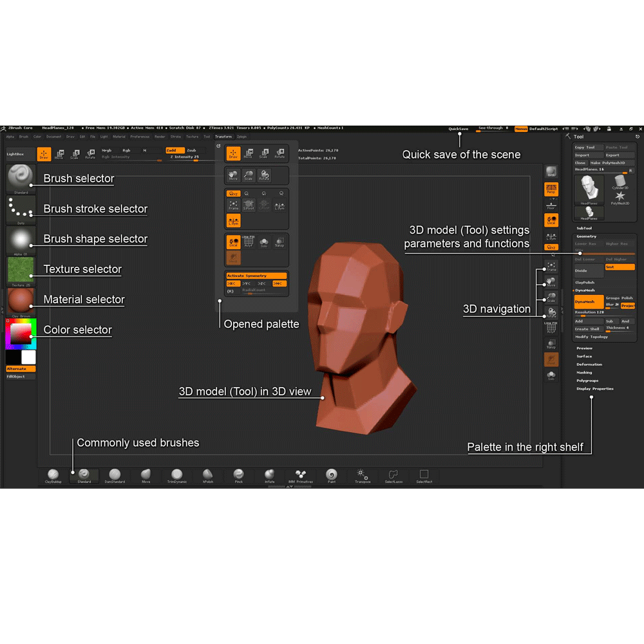Toggle the Smt button in Geometry

[x=620, y=267]
